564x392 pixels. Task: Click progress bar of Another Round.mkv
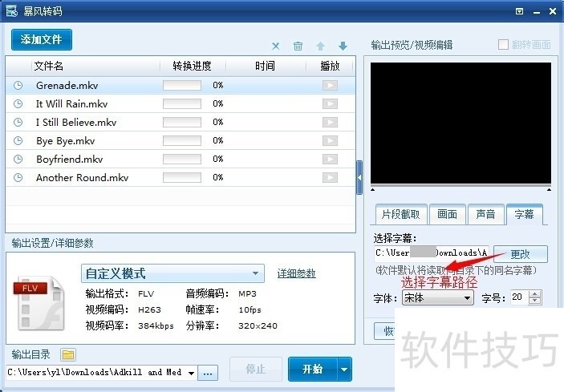(182, 177)
